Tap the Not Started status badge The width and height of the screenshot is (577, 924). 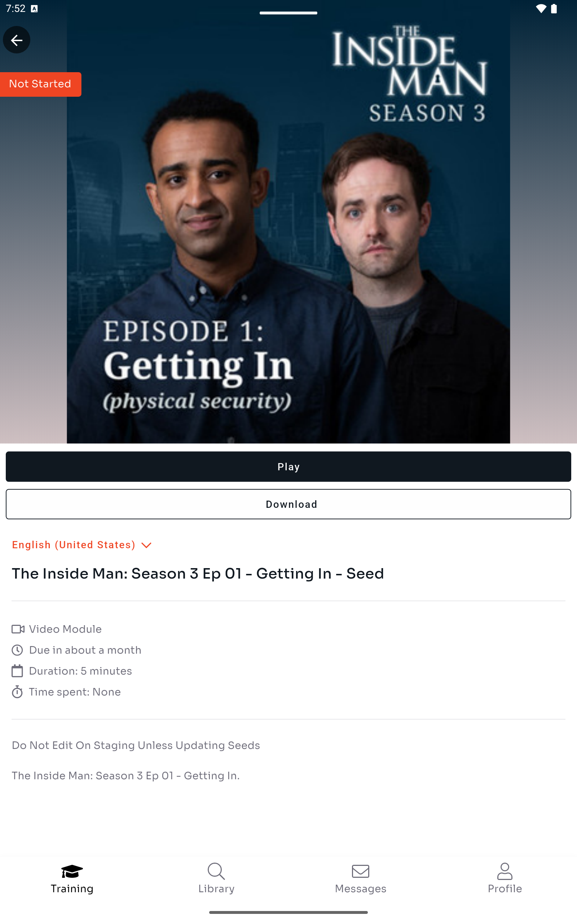click(40, 84)
